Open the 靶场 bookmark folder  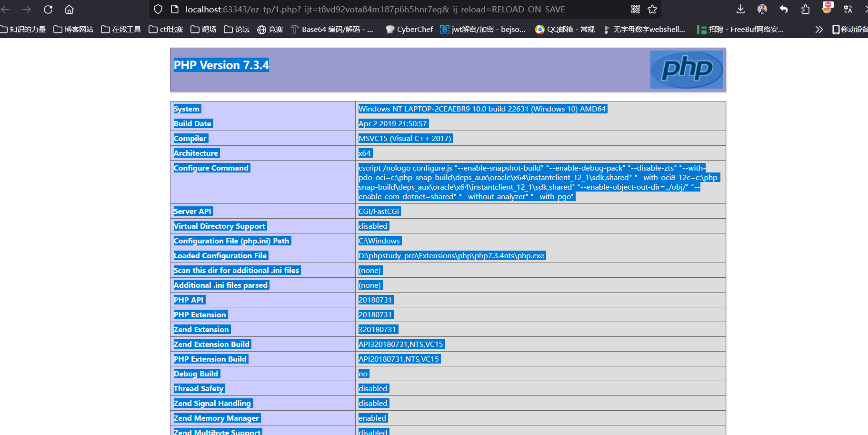(x=203, y=30)
